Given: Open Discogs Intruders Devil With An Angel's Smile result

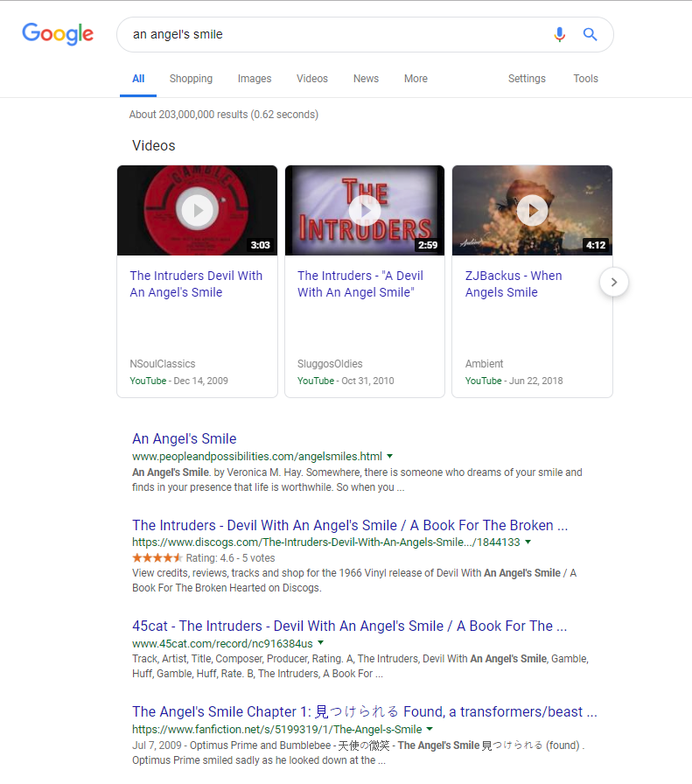Looking at the screenshot, I should (x=350, y=525).
